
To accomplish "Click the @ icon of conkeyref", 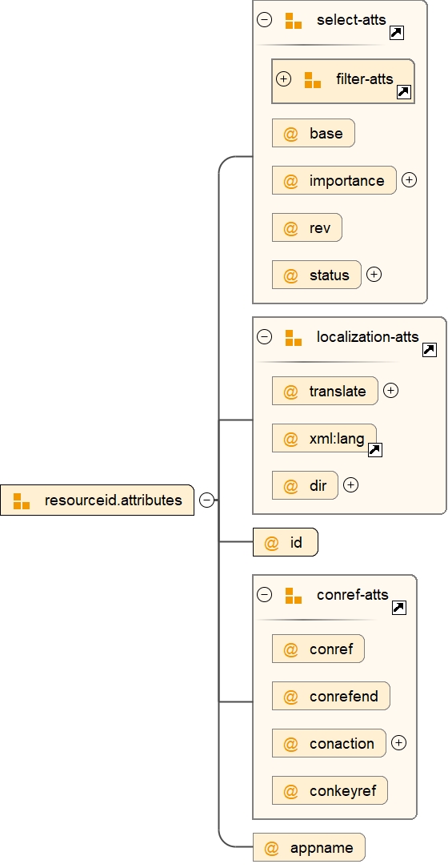I will point(290,791).
